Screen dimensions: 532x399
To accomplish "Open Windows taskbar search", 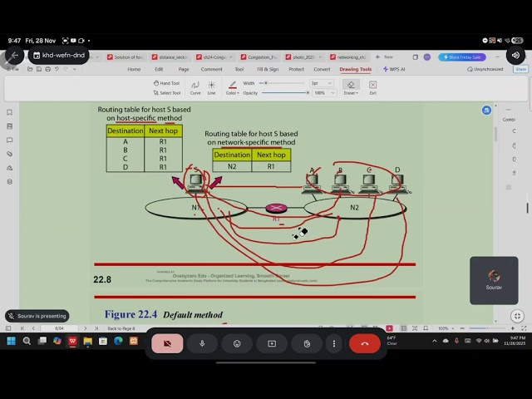I will click(x=27, y=341).
